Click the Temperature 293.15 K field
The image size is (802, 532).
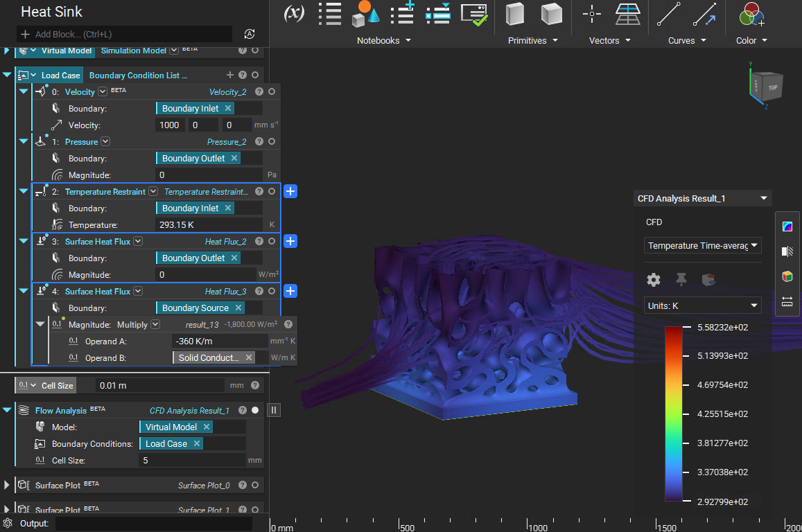point(209,225)
